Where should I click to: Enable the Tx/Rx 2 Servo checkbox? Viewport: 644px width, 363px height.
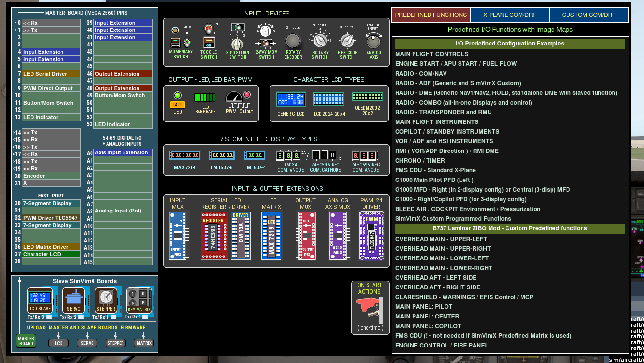(82, 317)
